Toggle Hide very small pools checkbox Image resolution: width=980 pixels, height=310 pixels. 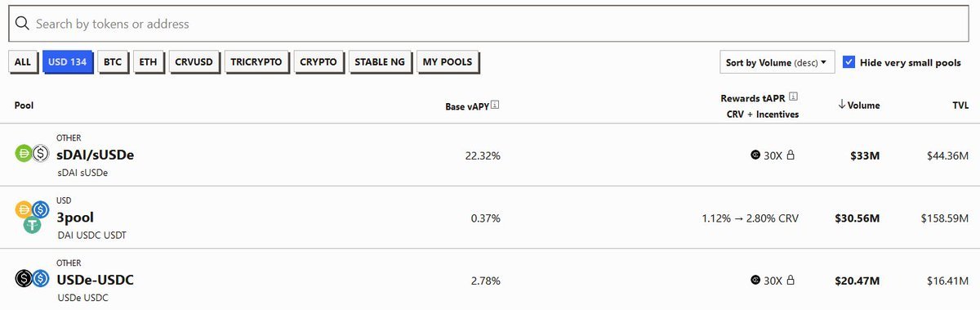click(849, 62)
